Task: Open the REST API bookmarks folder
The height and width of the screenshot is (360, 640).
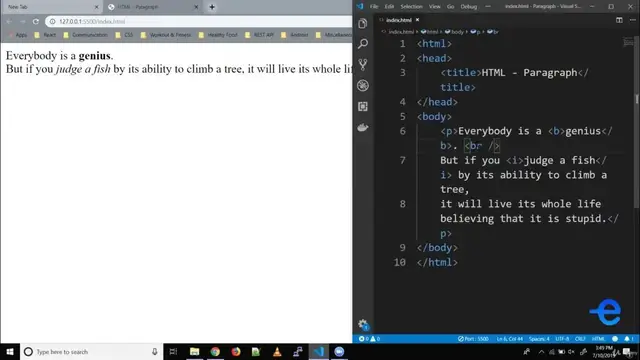Action: click(x=259, y=35)
